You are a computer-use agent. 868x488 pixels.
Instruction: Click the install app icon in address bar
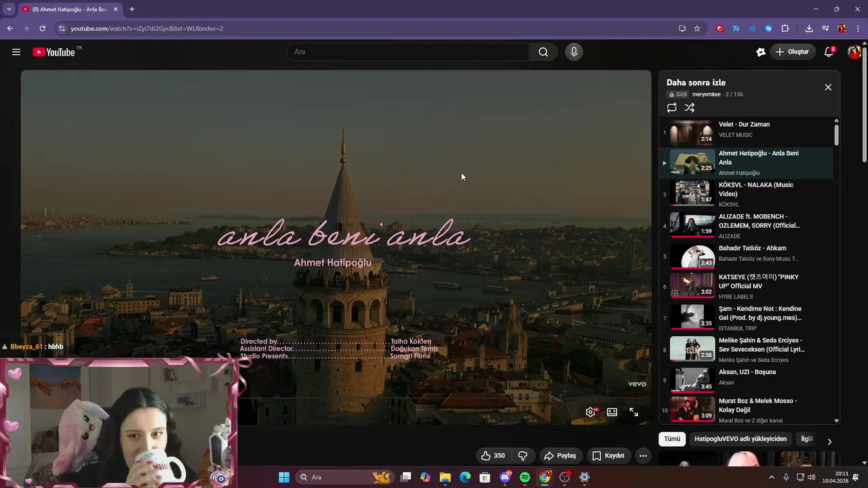(x=682, y=28)
